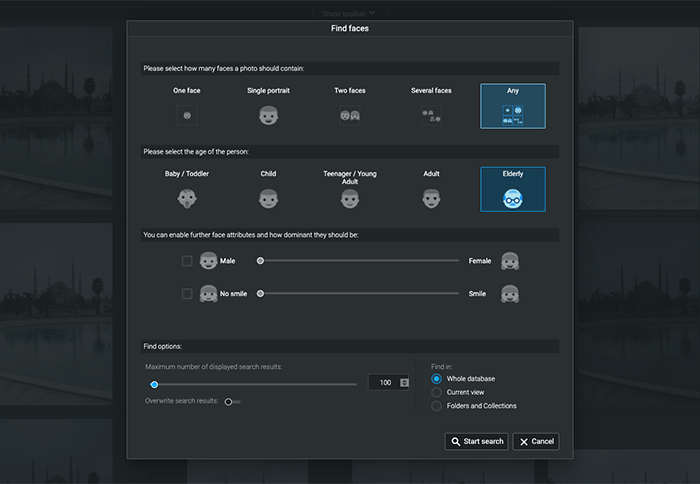
Task: Toggle the Overwrite search results switch
Action: (232, 401)
